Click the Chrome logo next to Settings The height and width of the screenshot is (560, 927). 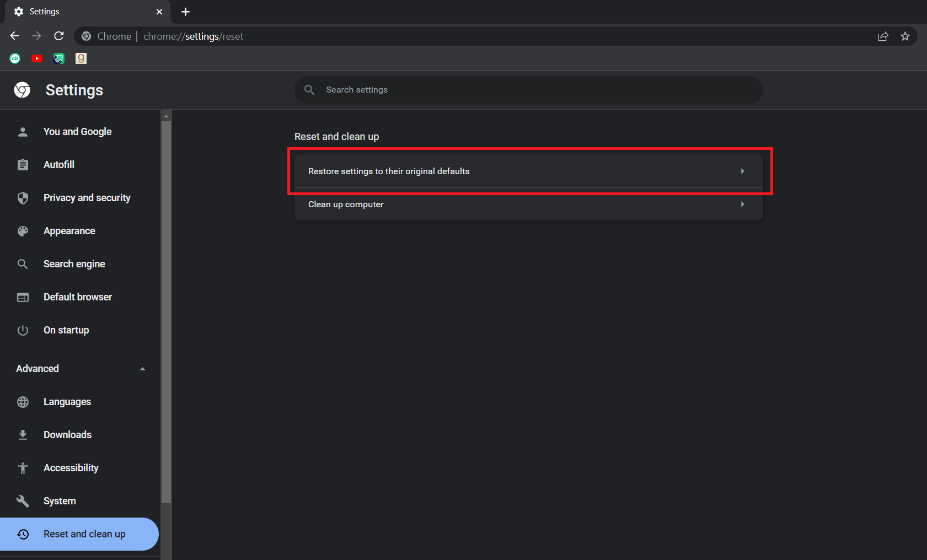(x=23, y=90)
